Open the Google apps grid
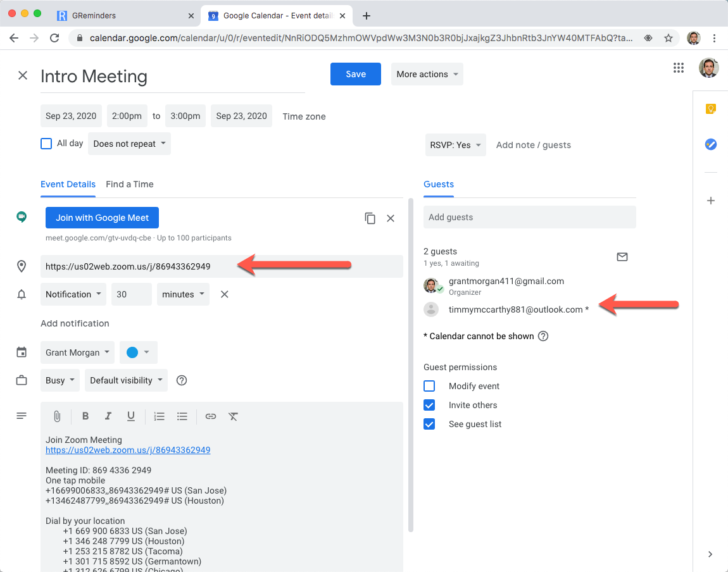Viewport: 728px width, 572px height. [679, 68]
